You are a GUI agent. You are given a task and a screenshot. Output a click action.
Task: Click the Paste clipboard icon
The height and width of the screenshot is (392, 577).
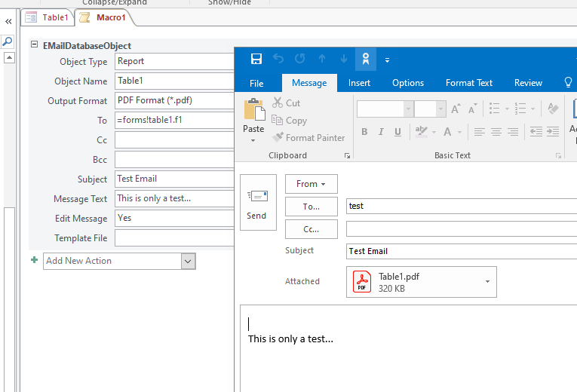point(253,109)
